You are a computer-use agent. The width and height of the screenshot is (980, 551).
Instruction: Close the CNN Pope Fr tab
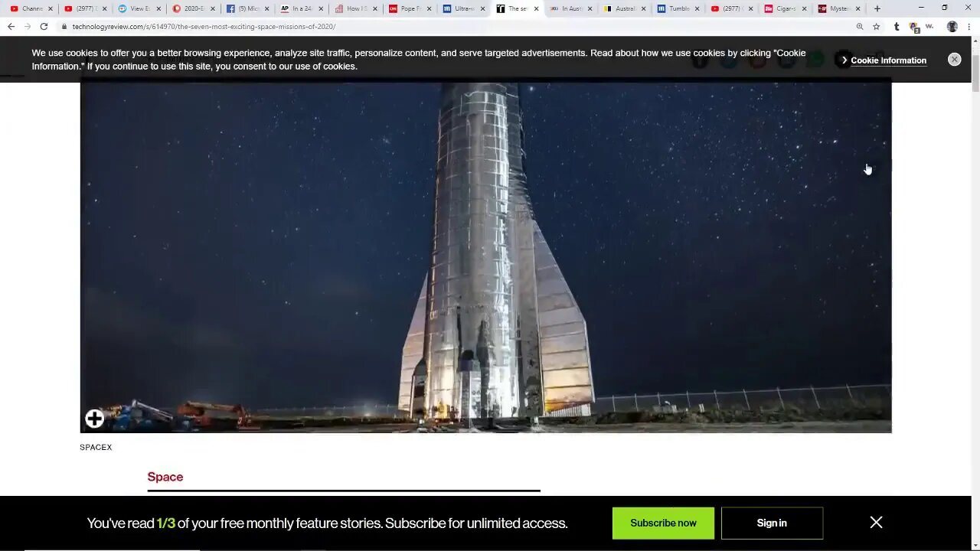click(x=428, y=8)
